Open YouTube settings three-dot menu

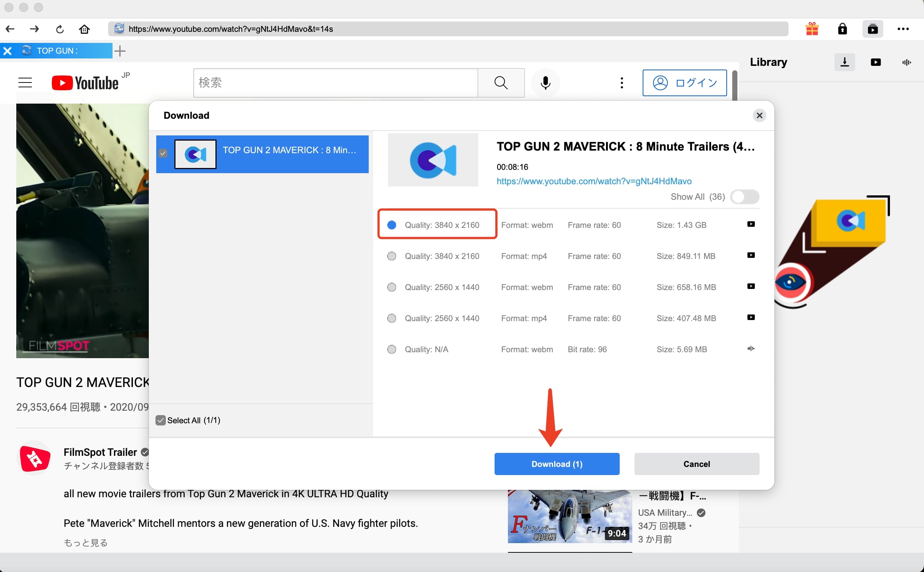622,83
